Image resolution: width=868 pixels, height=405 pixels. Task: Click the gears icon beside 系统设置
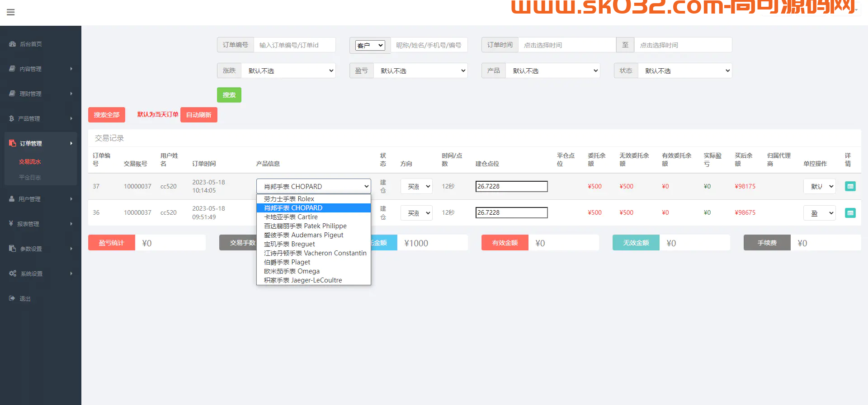pos(13,273)
